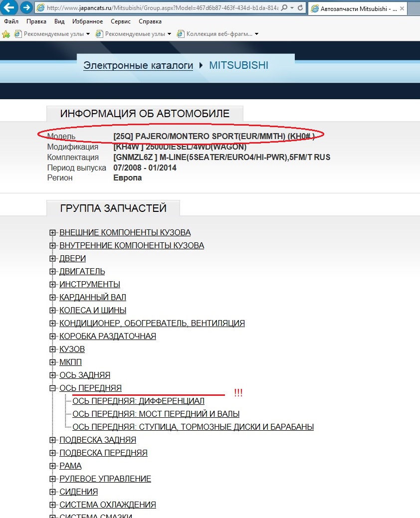Open ОСЬ ПЕРЕДНЯЯ: МОСТ ПЕРЕДНИЙ И ВАЛЫ
420x518 pixels.
tap(156, 414)
